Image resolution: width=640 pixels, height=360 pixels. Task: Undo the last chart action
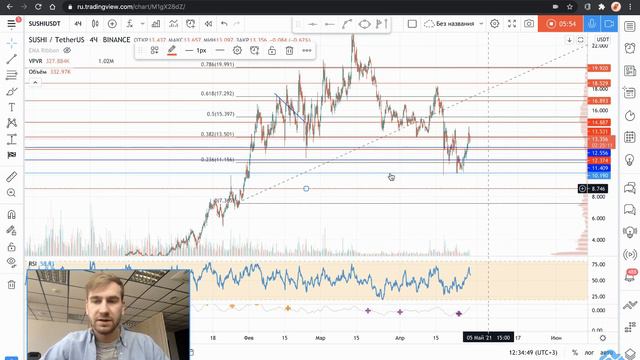pos(224,24)
